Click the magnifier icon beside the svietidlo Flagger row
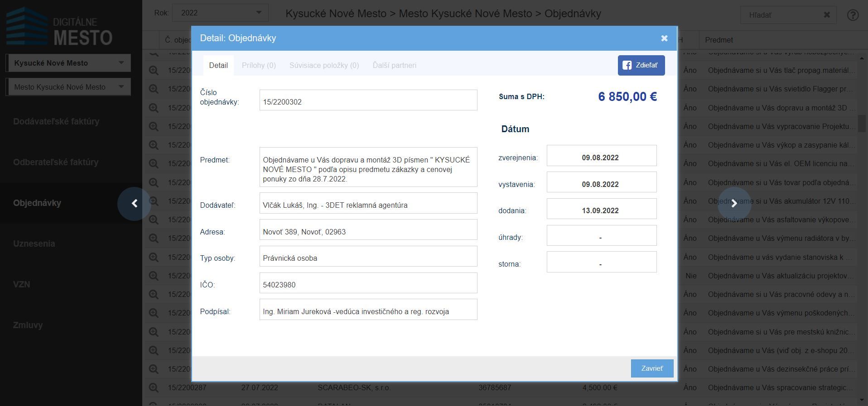 154,89
